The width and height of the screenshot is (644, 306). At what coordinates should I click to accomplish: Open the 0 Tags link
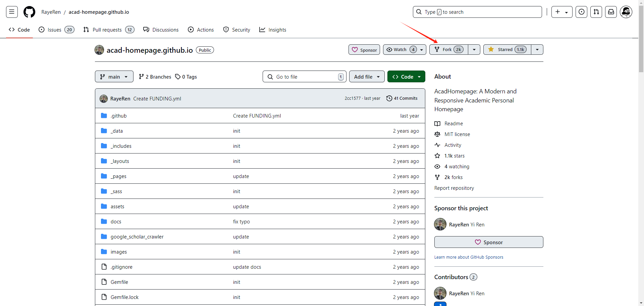pos(186,77)
